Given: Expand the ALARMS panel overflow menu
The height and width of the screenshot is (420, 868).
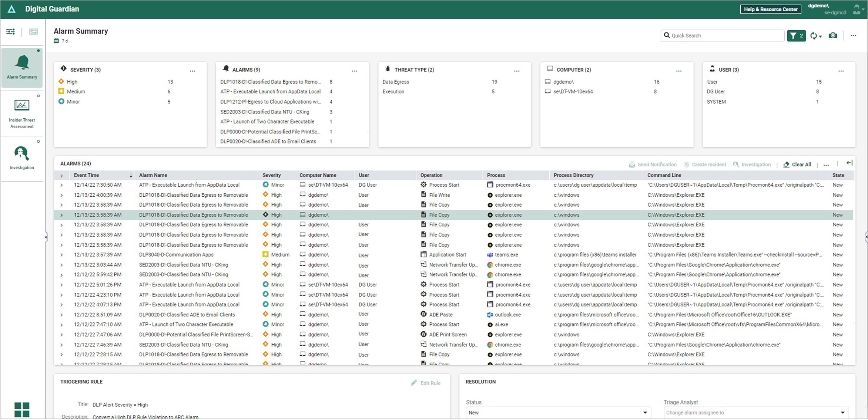Looking at the screenshot, I should point(355,71).
